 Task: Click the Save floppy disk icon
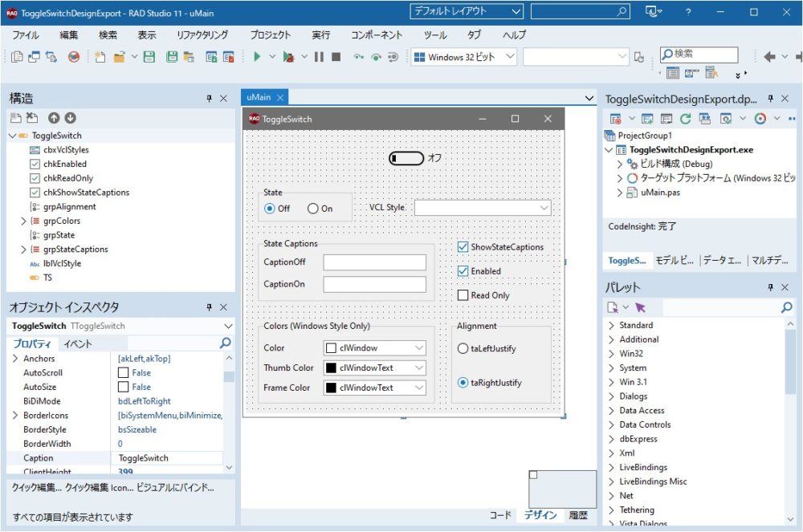(149, 57)
